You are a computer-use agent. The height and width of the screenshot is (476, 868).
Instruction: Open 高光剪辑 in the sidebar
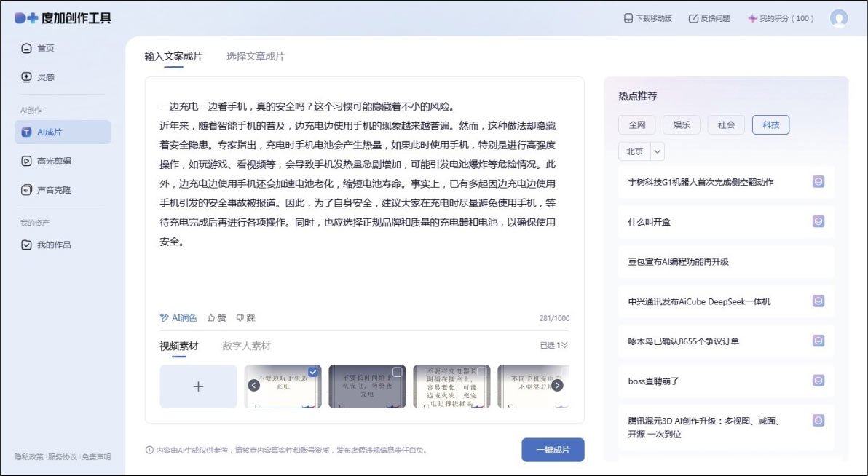click(x=54, y=161)
